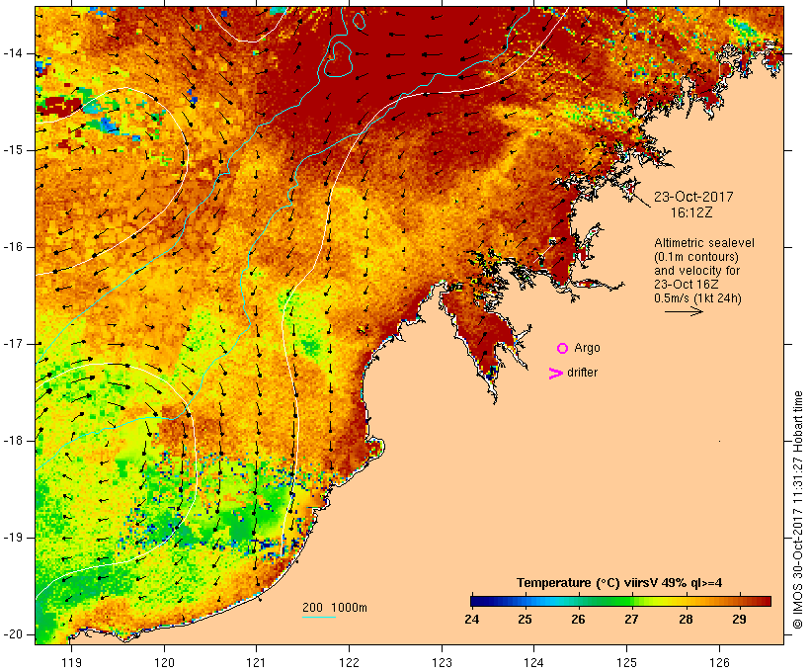Click the longitude axis label '126'
This screenshot has width=810, height=672.
[x=719, y=662]
